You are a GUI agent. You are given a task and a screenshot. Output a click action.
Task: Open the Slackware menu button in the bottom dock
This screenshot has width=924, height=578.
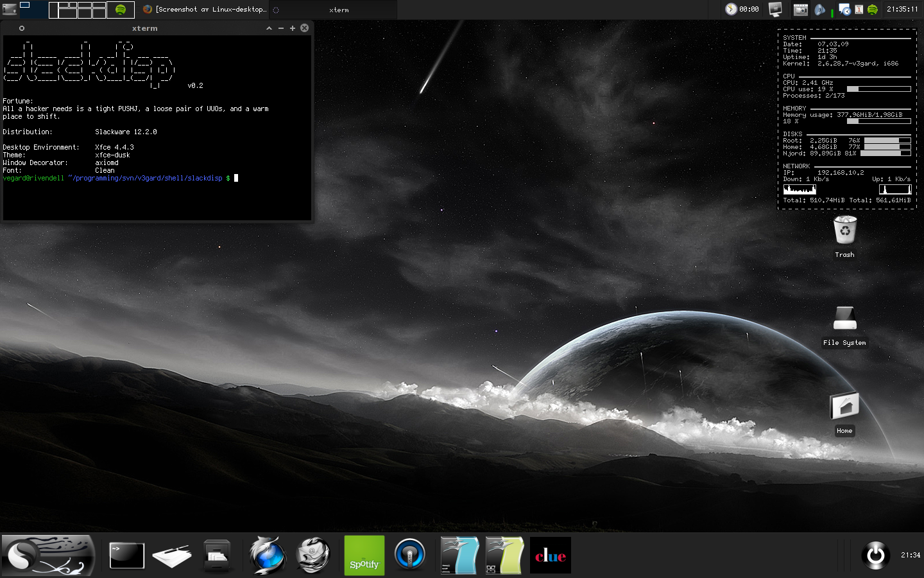point(48,556)
